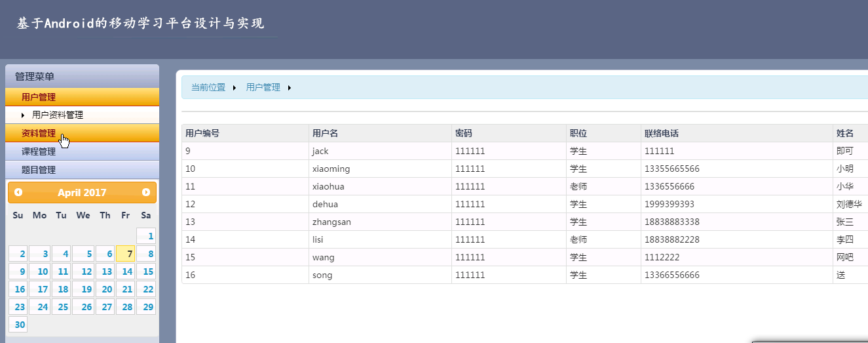The width and height of the screenshot is (868, 343).
Task: Click the 联络电话 column header
Action: click(737, 133)
